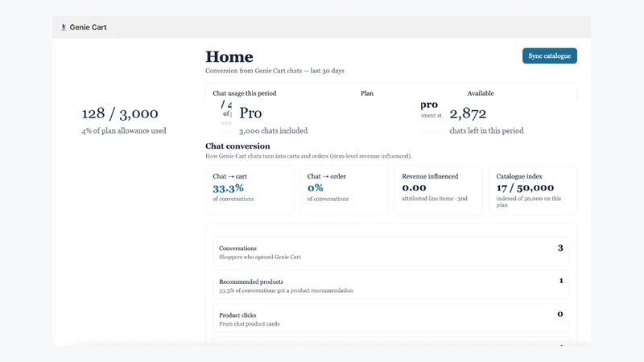Screen dimensions: 644x362
Task: Click the '128 / 3,000' usage value
Action: pos(119,113)
